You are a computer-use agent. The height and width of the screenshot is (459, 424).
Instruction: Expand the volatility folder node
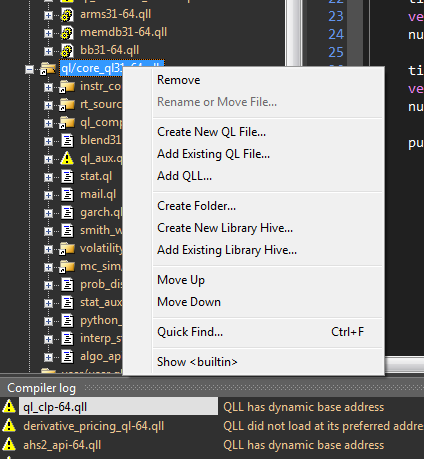[48, 249]
